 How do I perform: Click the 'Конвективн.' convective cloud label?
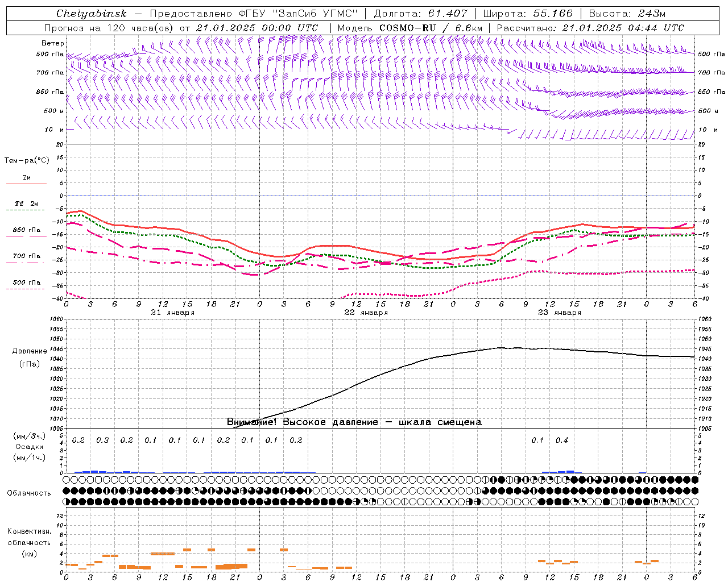coord(30,531)
